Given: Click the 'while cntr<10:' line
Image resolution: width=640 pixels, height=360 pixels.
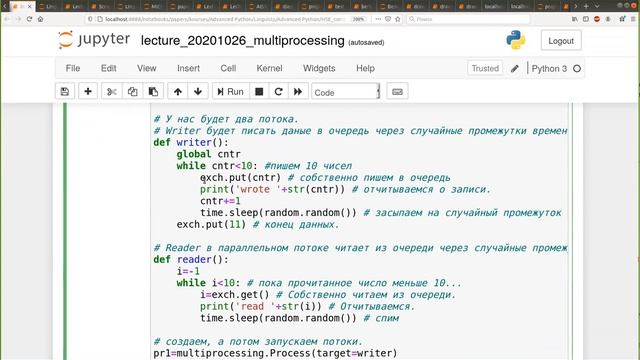Looking at the screenshot, I should (217, 166).
